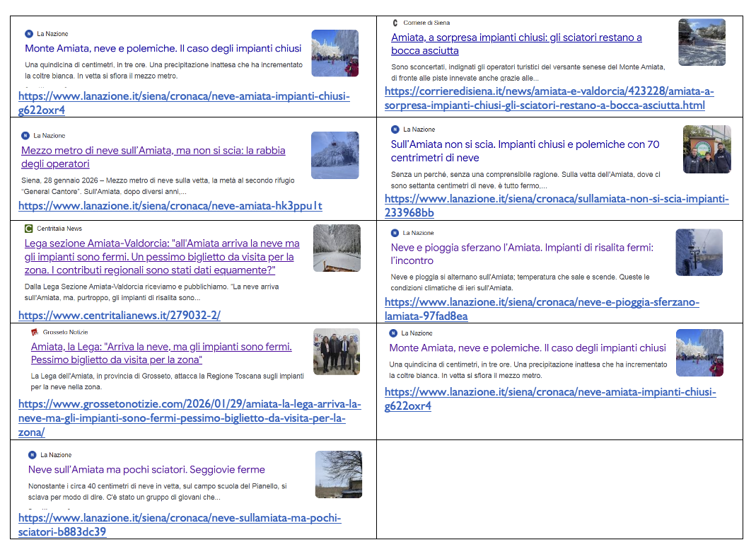Click the Grosseto Notizie source icon
This screenshot has height=552, width=756.
point(35,332)
